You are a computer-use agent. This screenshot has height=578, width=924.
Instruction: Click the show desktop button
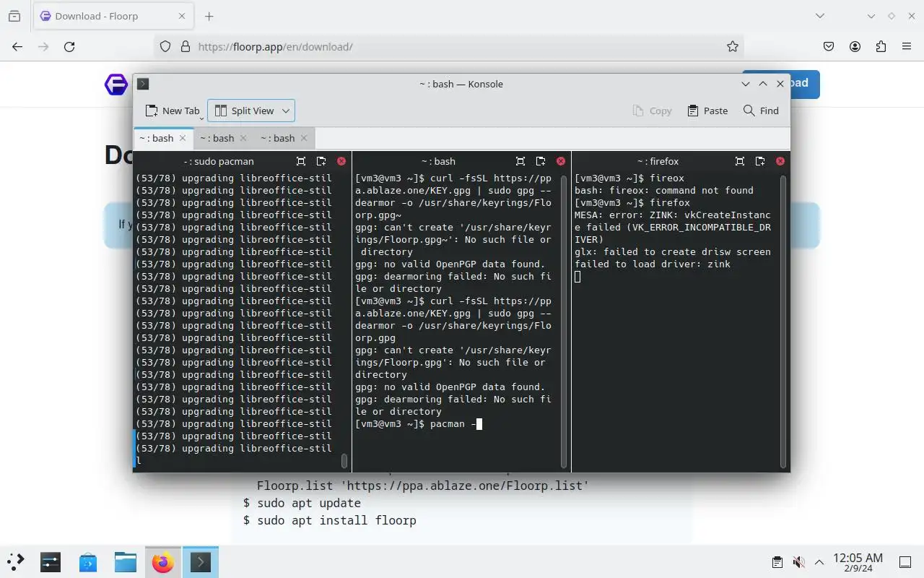pos(905,562)
